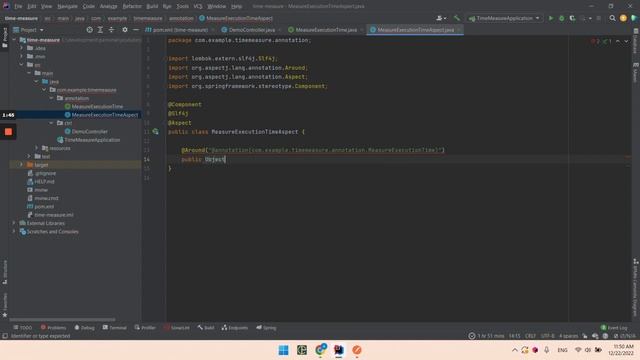Jump to the next highlighted error arrow
640x360 pixels.
(626, 41)
